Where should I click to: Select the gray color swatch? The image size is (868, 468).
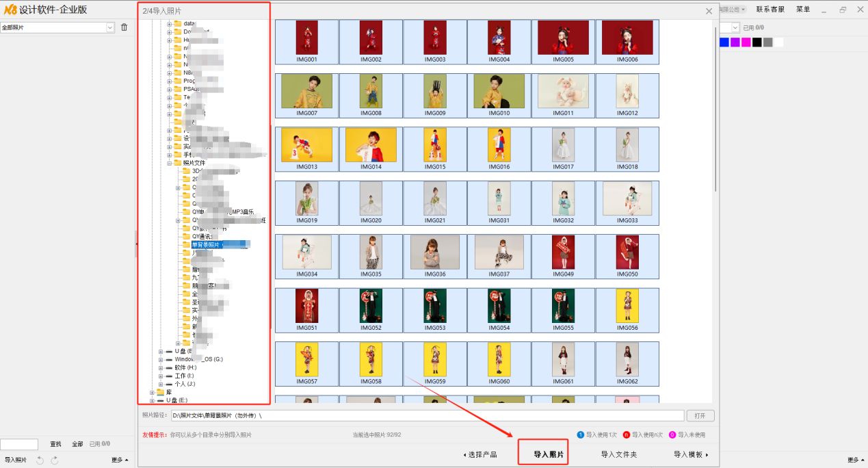coord(768,42)
